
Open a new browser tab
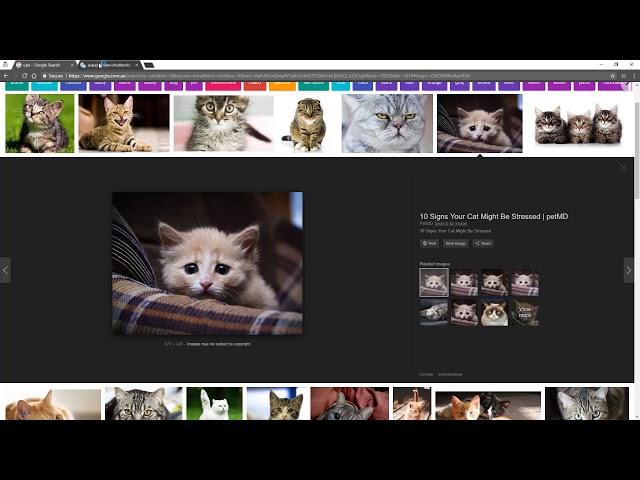[149, 65]
